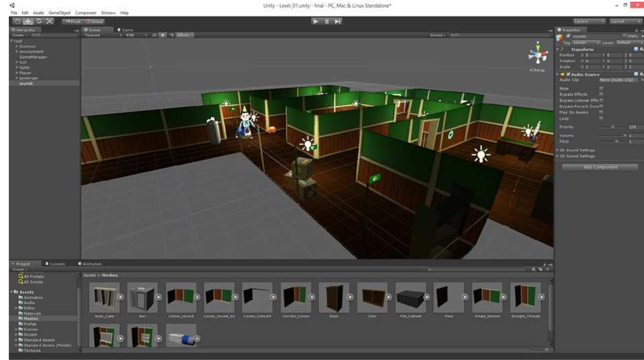Click the Pivot toggle button in the toolbar
The height and width of the screenshot is (360, 644).
click(x=73, y=21)
